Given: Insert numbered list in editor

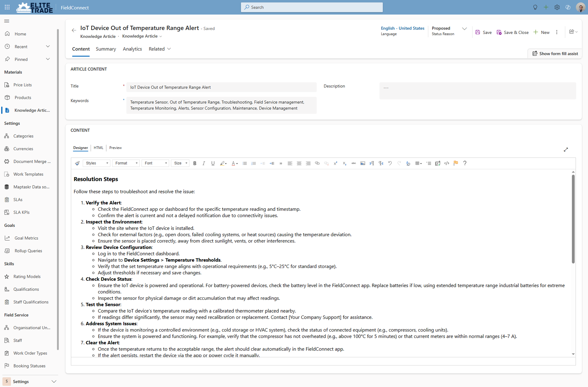Looking at the screenshot, I should [x=254, y=163].
